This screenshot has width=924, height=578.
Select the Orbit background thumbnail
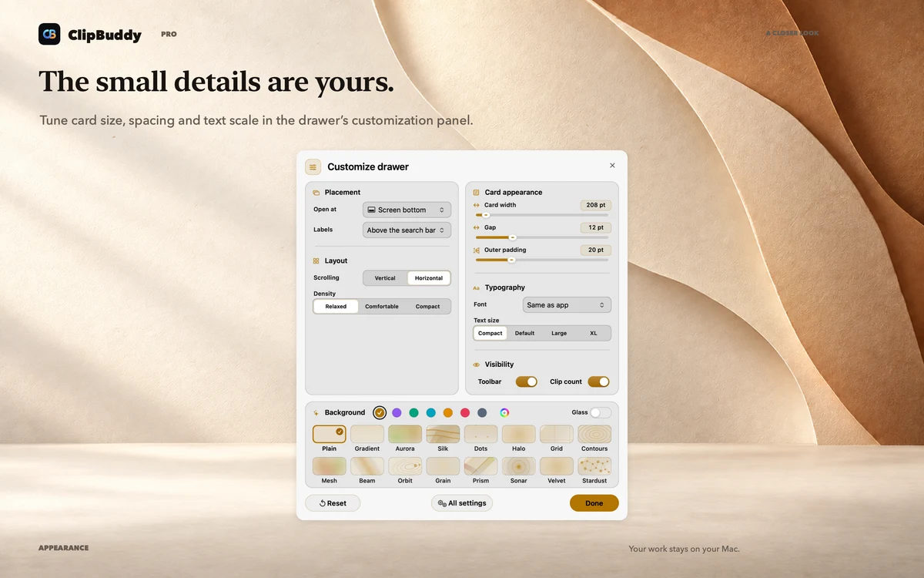(405, 466)
